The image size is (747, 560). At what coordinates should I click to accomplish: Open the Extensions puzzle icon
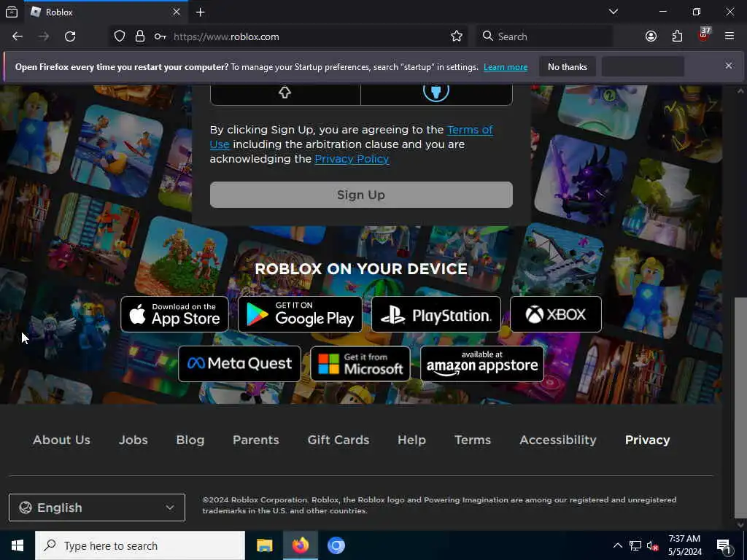coord(677,36)
